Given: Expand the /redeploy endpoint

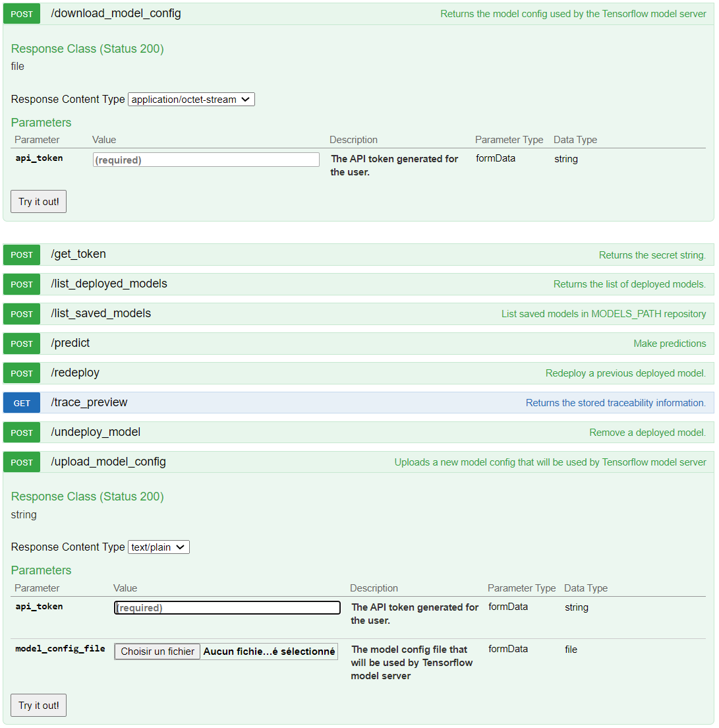Looking at the screenshot, I should coord(75,373).
